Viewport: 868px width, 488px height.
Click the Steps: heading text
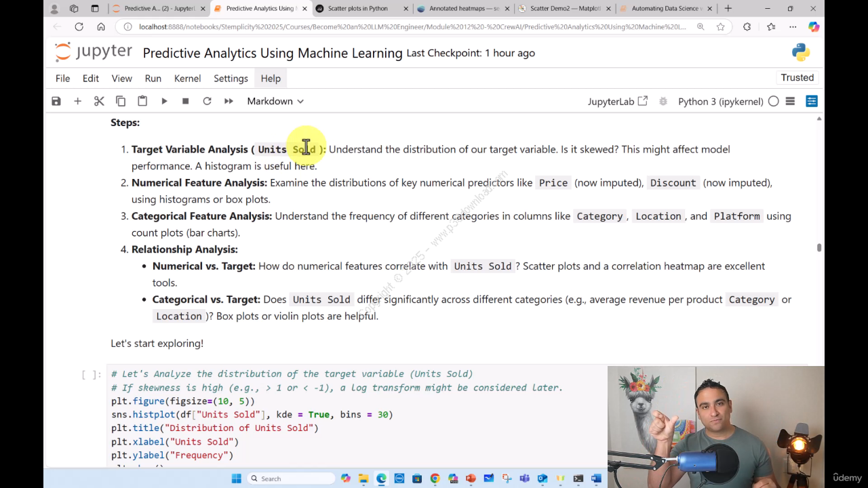pyautogui.click(x=125, y=123)
